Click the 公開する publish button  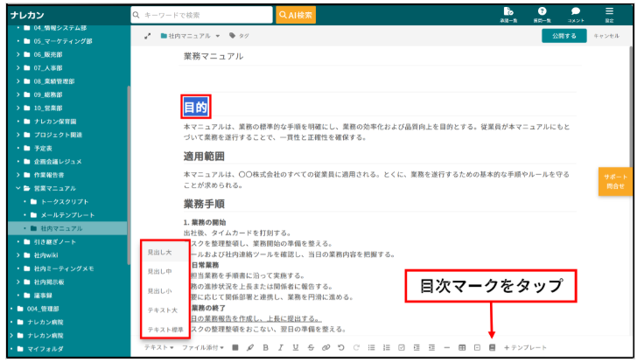pyautogui.click(x=563, y=36)
